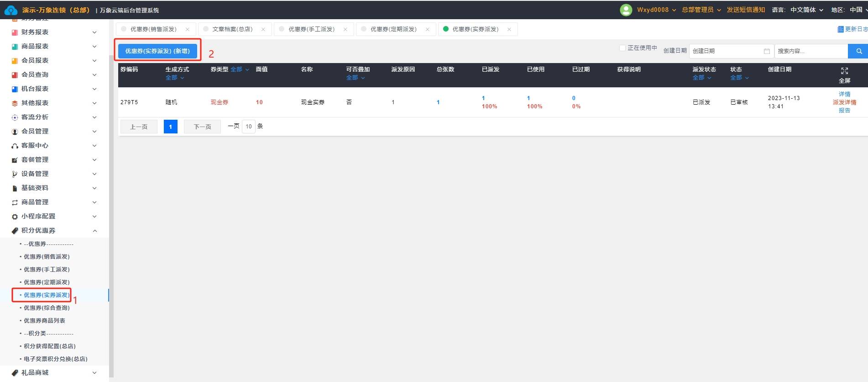Open 报告 link for row 279T5
868x382 pixels.
tap(844, 111)
